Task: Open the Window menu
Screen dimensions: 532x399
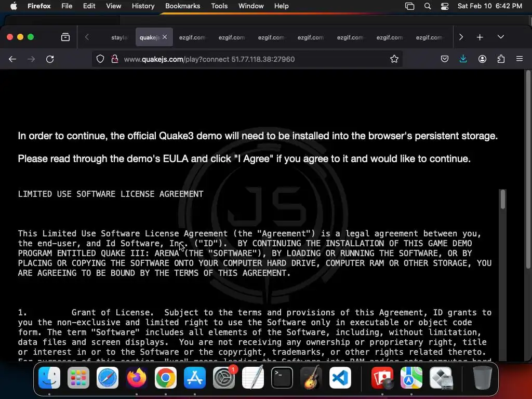Action: 251,6
